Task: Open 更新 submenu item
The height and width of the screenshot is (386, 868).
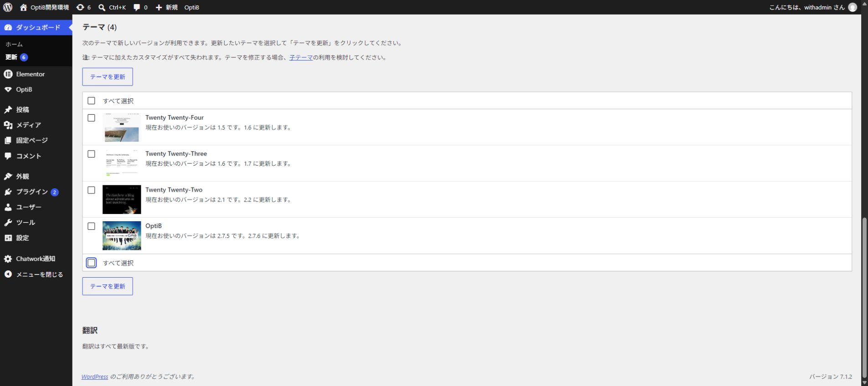Action: (16, 57)
